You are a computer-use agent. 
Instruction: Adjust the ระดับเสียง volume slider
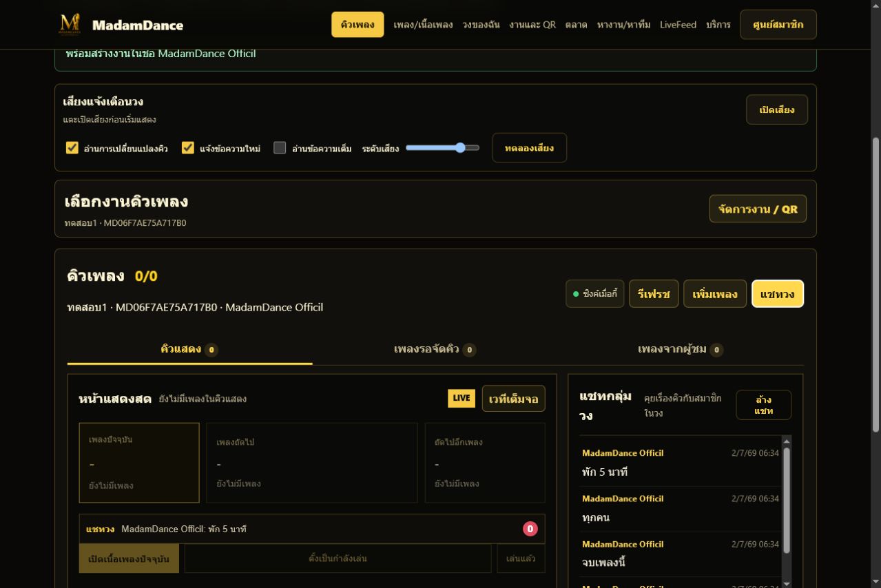point(442,147)
